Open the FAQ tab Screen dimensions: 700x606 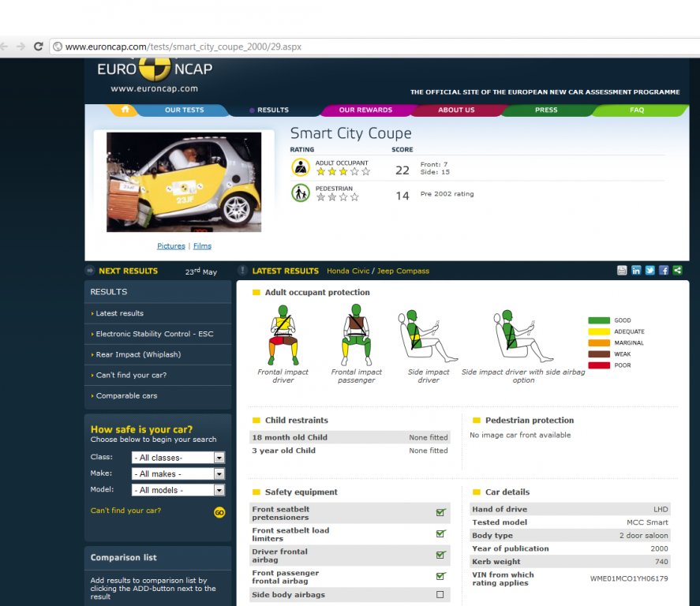click(637, 110)
